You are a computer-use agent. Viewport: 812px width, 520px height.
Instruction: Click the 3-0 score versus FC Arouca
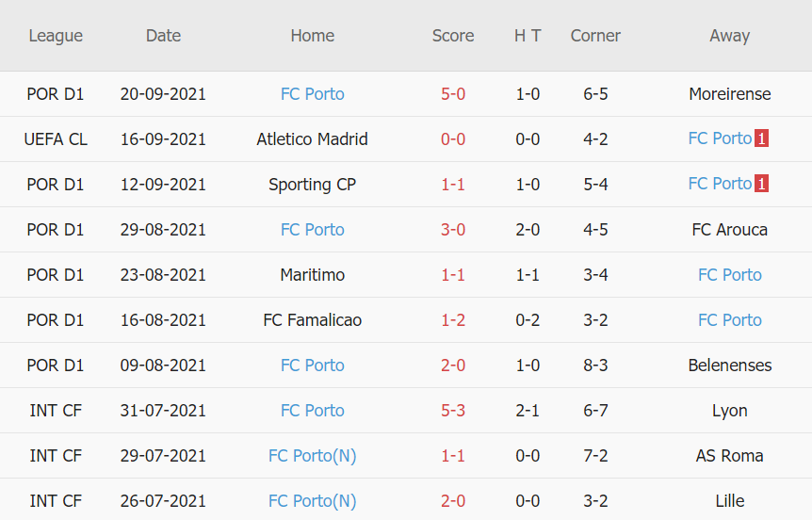coord(453,230)
